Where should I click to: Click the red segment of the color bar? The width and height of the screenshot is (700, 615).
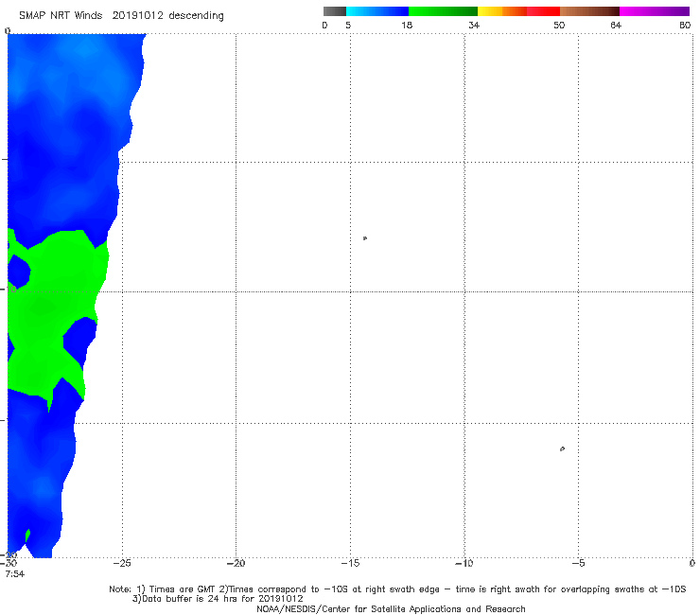543,11
